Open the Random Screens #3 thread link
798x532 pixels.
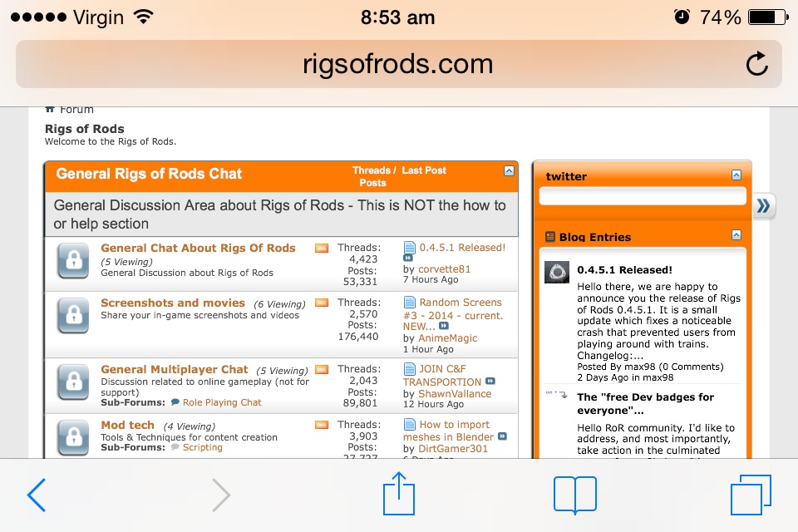pyautogui.click(x=453, y=314)
